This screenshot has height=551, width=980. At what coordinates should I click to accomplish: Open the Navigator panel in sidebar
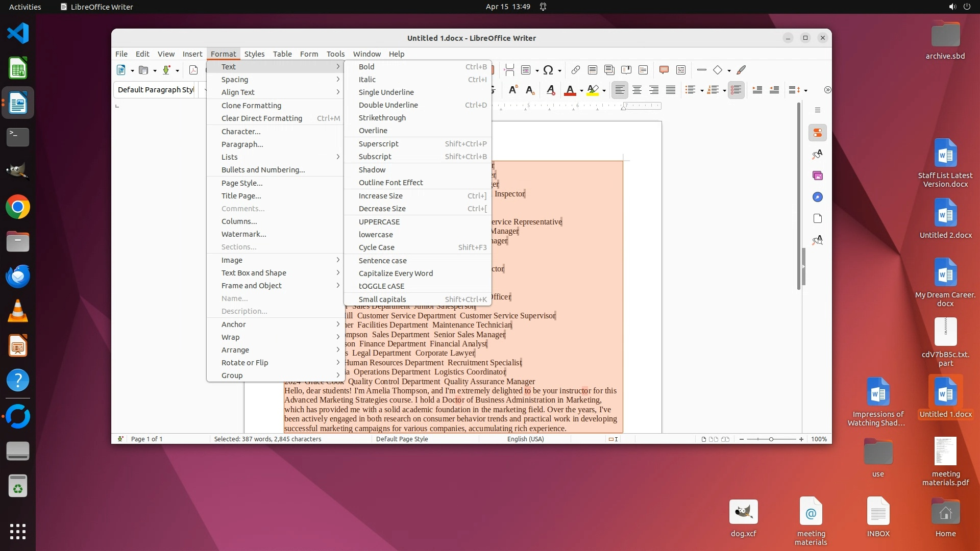(x=818, y=197)
